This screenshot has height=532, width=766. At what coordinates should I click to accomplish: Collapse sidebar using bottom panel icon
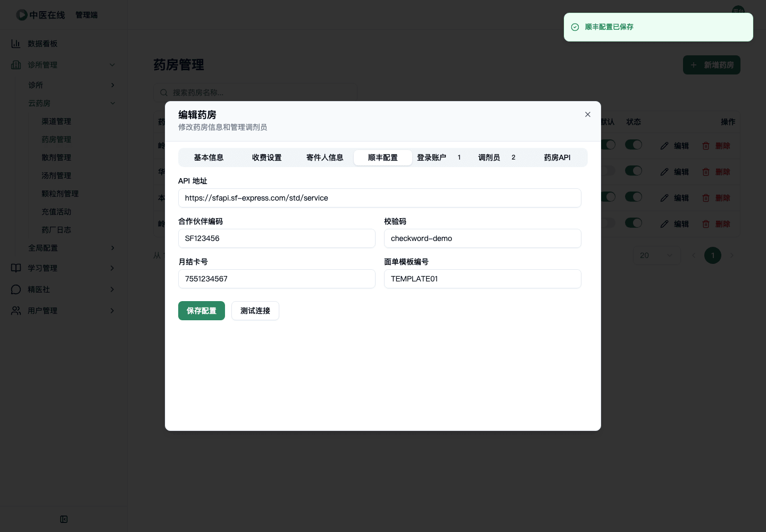tap(64, 519)
